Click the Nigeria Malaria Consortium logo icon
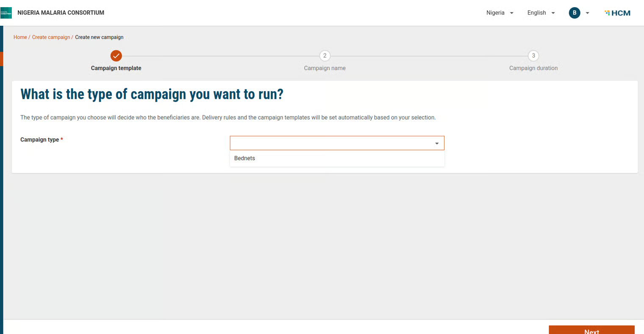Image resolution: width=644 pixels, height=334 pixels. (x=6, y=13)
